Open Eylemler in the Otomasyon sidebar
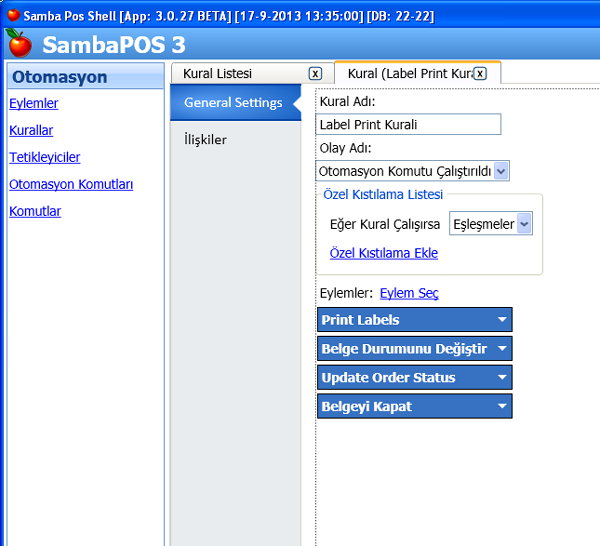 pos(34,103)
